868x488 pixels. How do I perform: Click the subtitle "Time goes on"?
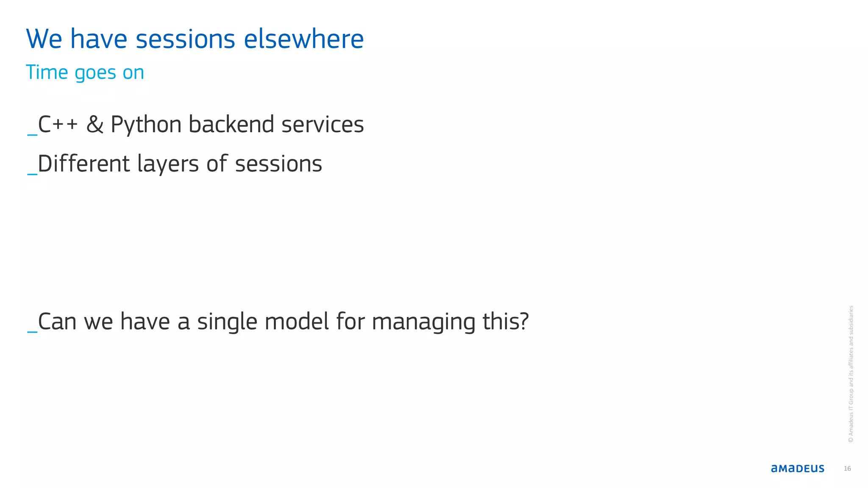tap(85, 72)
